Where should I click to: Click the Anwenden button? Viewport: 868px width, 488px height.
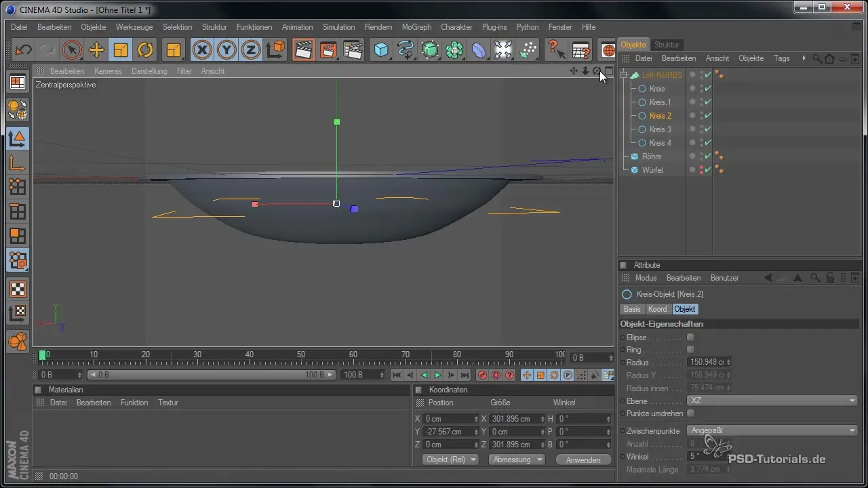click(583, 460)
